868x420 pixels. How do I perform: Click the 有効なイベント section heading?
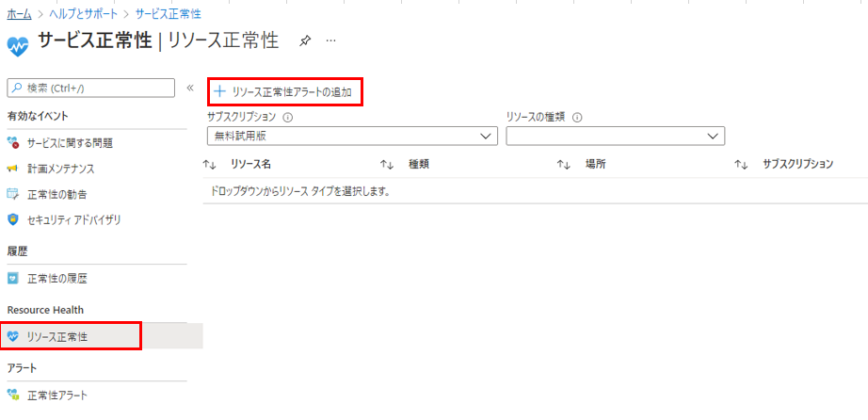38,116
